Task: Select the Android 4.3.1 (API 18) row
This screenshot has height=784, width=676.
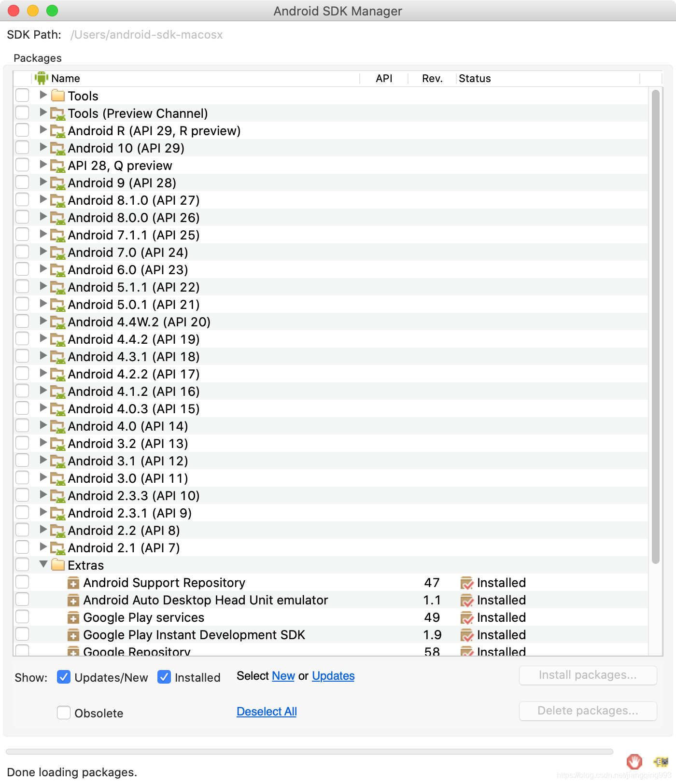Action: 331,357
